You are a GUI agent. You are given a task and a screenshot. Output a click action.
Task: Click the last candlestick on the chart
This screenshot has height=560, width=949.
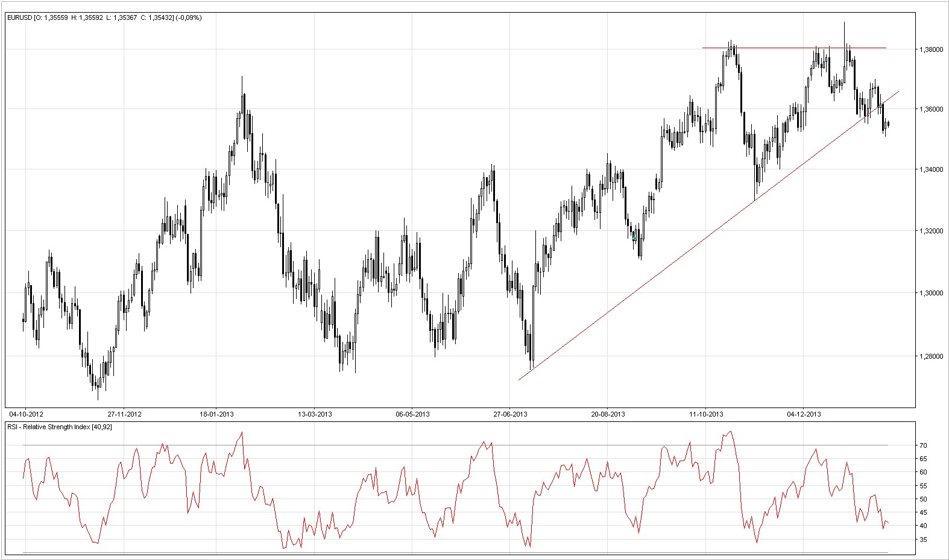(x=888, y=124)
